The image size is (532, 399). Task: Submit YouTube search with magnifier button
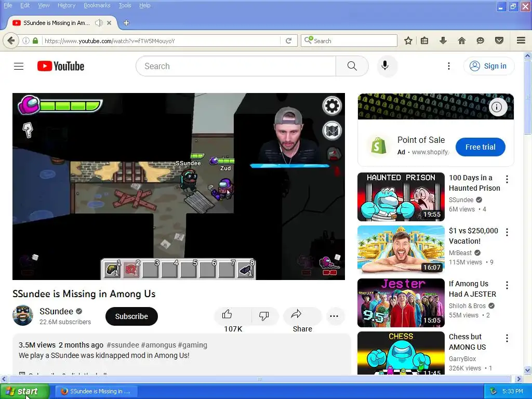pos(352,66)
